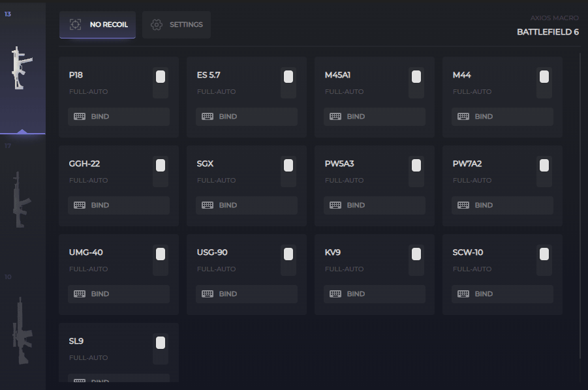The width and height of the screenshot is (588, 390).
Task: Toggle the P18 weapon switch
Action: pyautogui.click(x=161, y=83)
